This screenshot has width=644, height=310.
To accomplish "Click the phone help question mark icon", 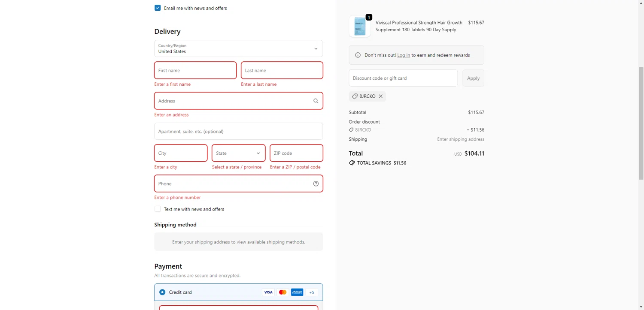I will [316, 184].
